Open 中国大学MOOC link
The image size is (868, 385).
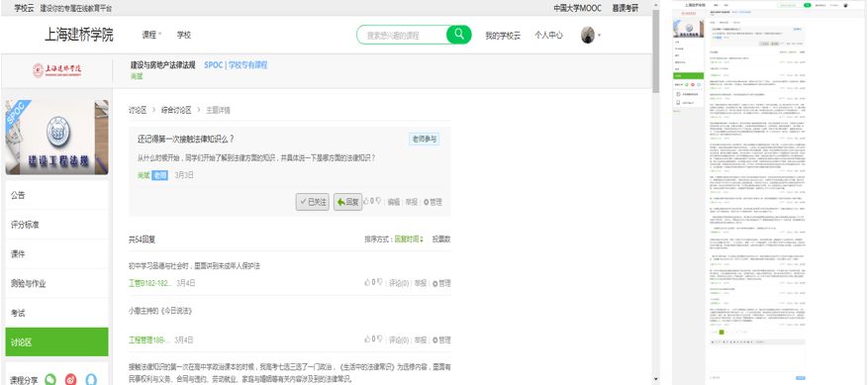[x=577, y=8]
